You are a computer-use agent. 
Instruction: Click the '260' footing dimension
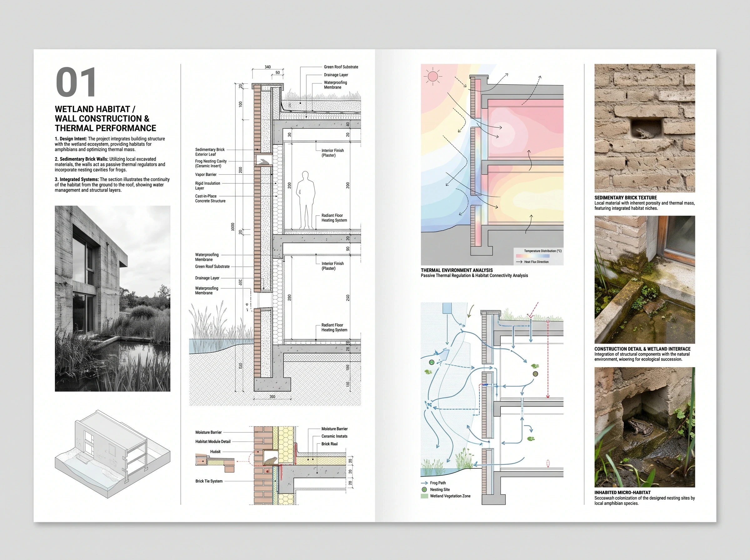(x=272, y=397)
